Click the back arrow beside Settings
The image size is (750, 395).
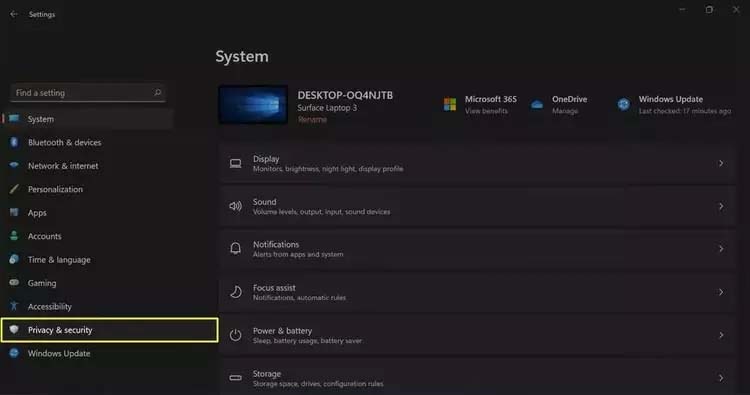point(13,14)
